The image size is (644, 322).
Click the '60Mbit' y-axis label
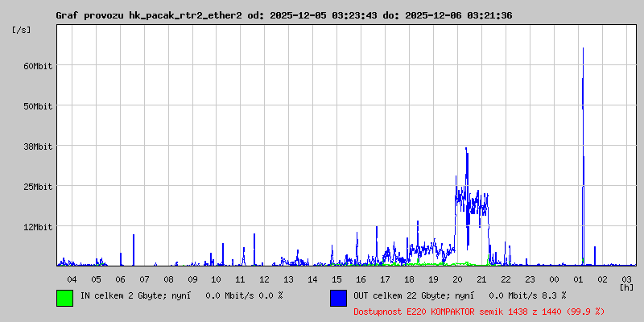[x=38, y=66]
